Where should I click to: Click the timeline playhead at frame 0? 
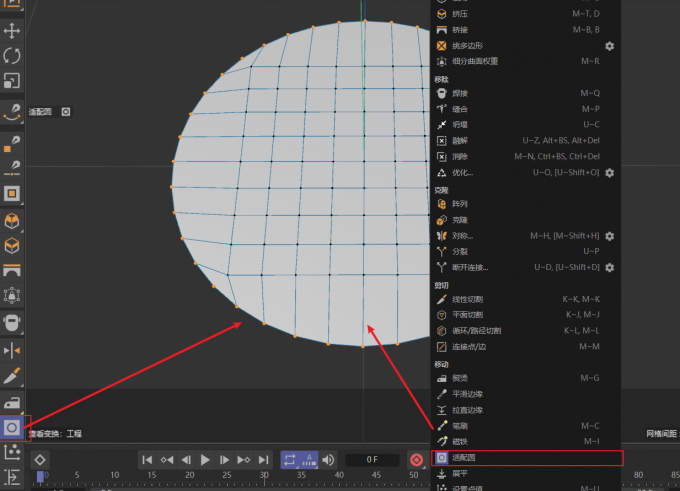pyautogui.click(x=40, y=476)
